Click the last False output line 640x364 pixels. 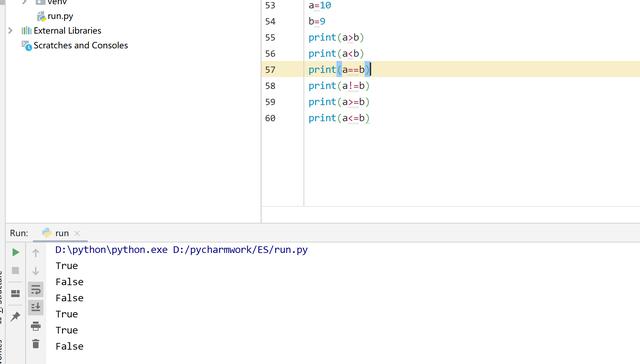(69, 346)
